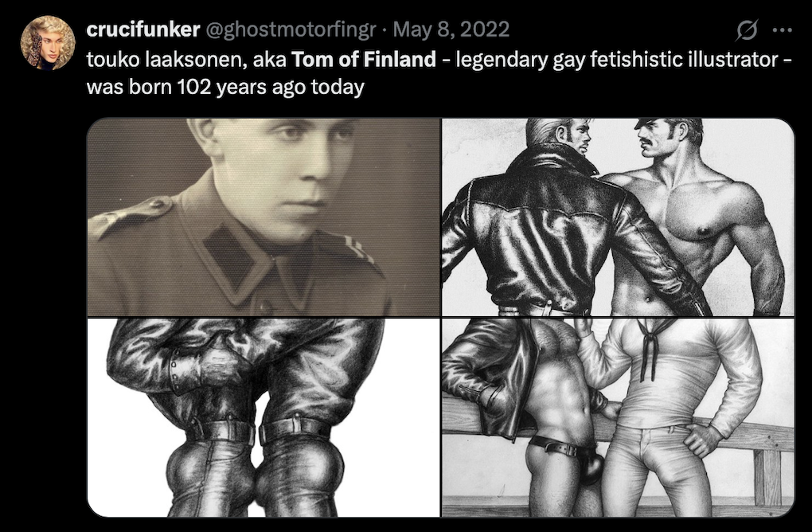Viewport: 812px width, 532px height.
Task: Click the May 8, 2022 timestamp
Action: (451, 29)
